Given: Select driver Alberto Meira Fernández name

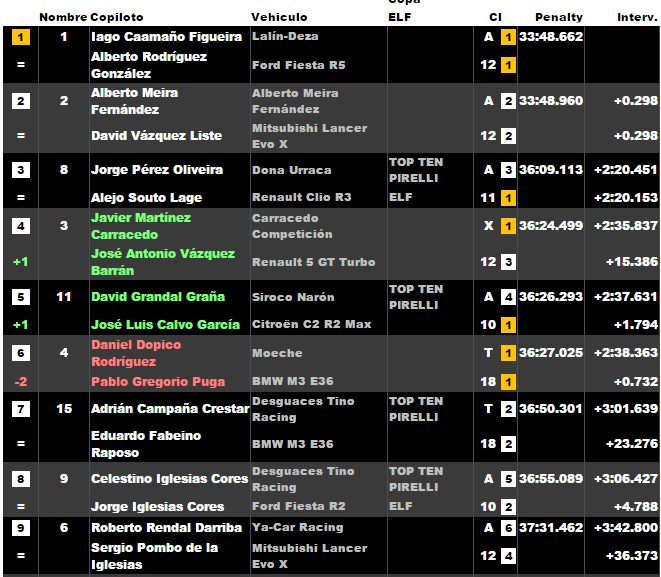Looking at the screenshot, I should tap(134, 101).
